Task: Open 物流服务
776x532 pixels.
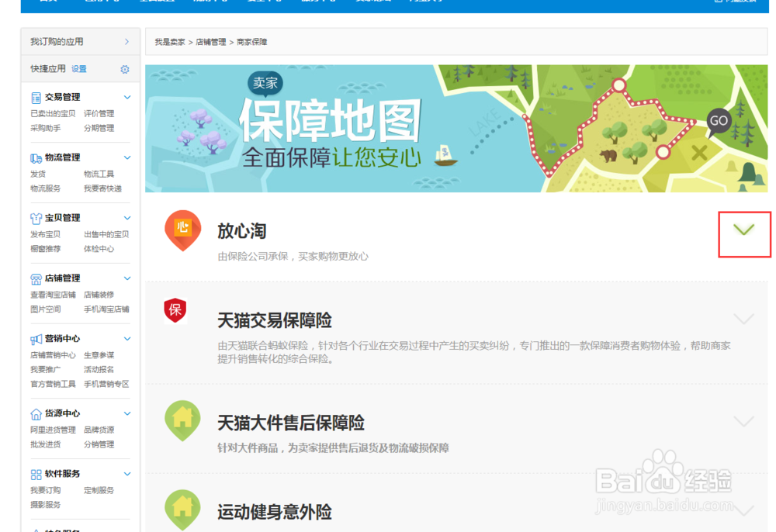Action: pyautogui.click(x=45, y=188)
